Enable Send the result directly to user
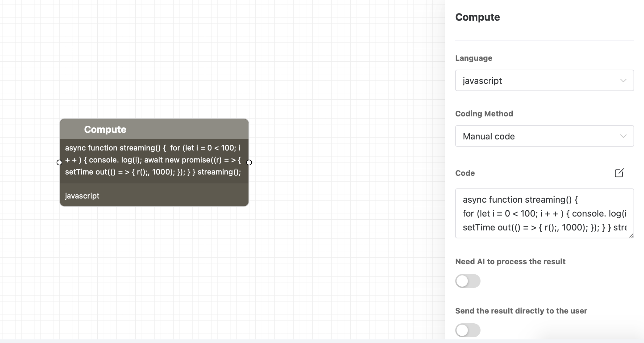Screen dimensions: 644x343 [x=468, y=330]
